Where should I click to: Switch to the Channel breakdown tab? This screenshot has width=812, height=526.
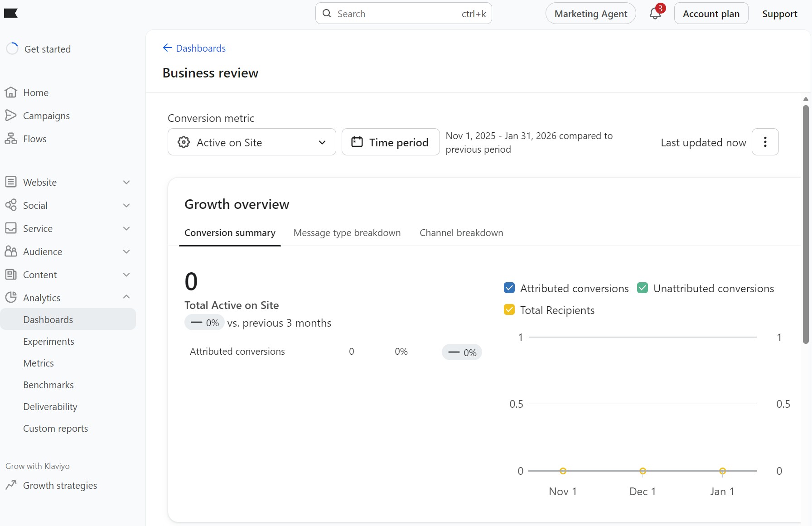(x=461, y=232)
